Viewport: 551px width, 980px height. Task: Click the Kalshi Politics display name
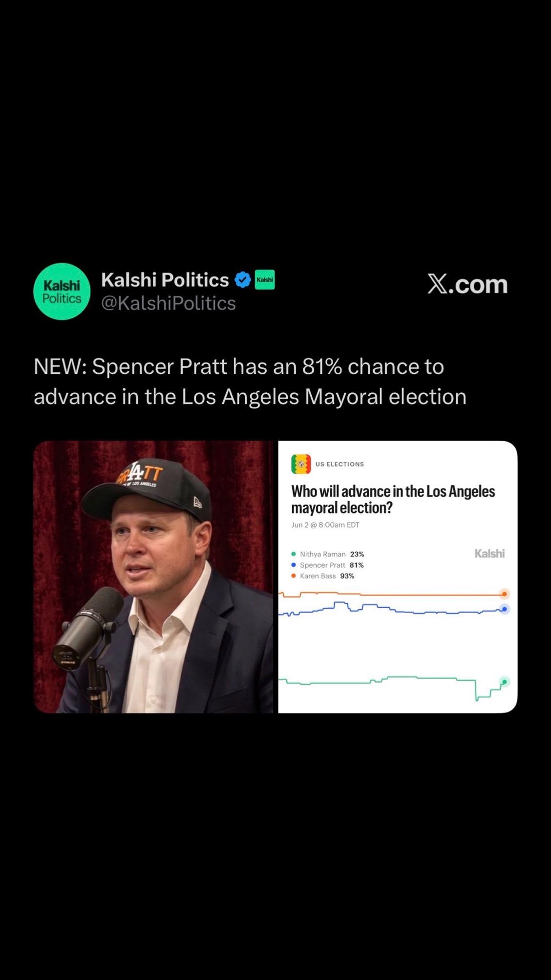[x=165, y=280]
